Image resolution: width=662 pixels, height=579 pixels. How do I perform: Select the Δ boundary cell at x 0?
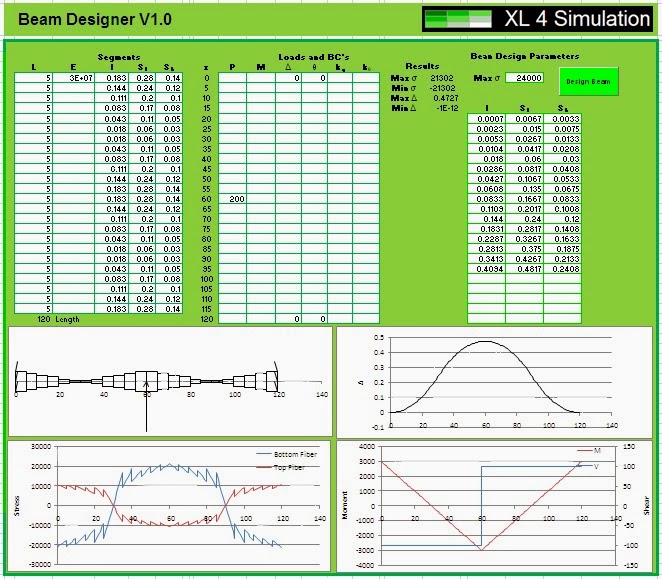point(288,78)
